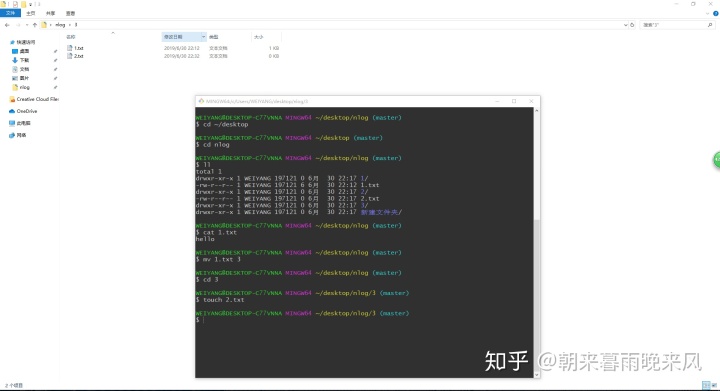Click the 'hello' output line in terminal
720x391 pixels.
tap(205, 239)
